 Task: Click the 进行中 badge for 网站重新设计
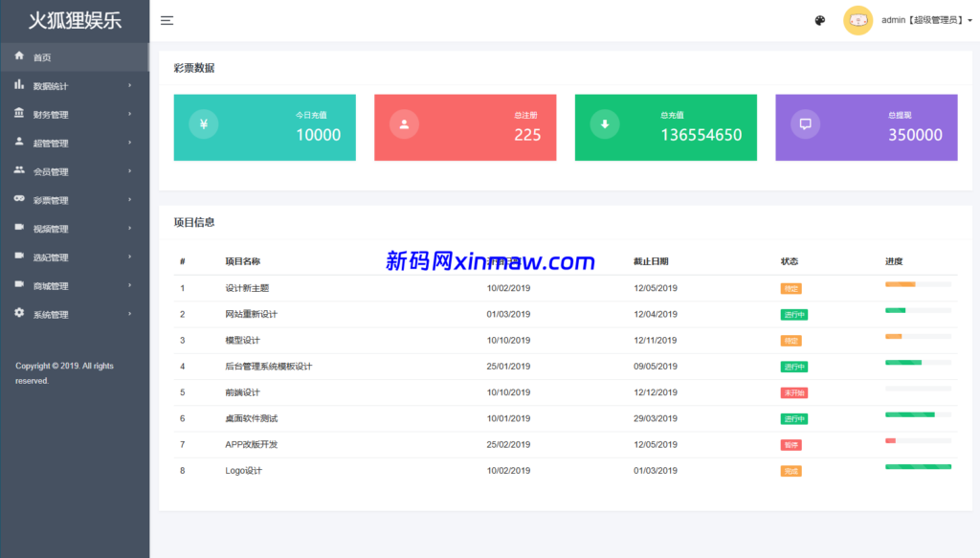tap(794, 315)
